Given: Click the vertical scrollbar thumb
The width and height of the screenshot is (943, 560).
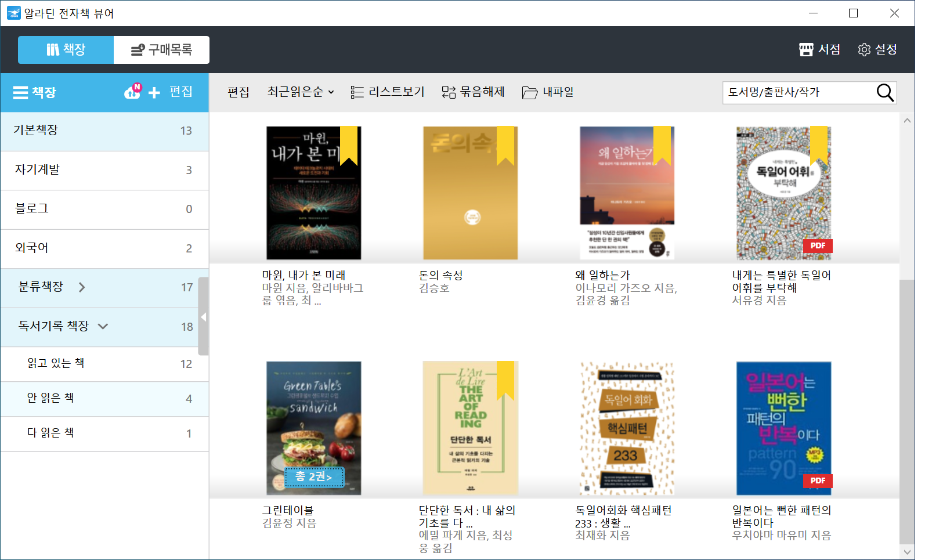Looking at the screenshot, I should point(907,412).
